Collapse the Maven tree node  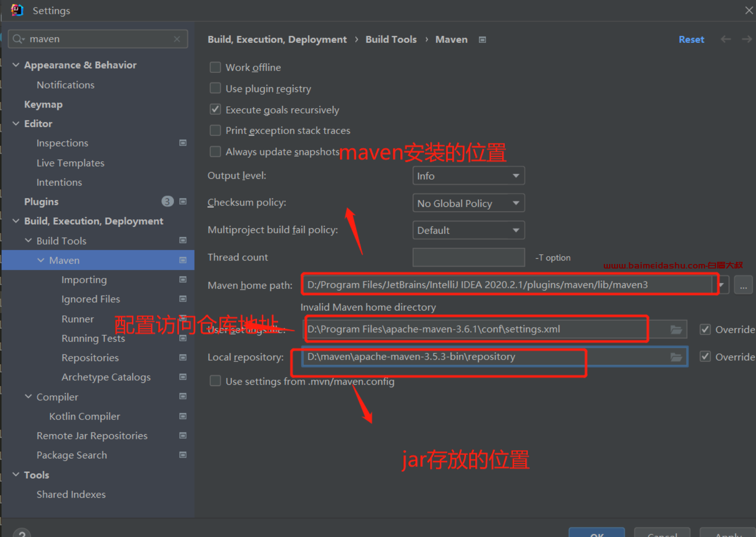pyautogui.click(x=41, y=260)
